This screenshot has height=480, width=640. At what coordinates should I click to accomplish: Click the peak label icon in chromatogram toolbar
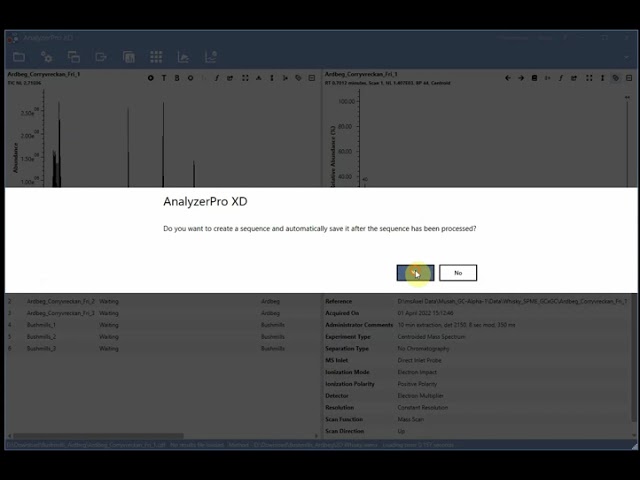pyautogui.click(x=258, y=78)
